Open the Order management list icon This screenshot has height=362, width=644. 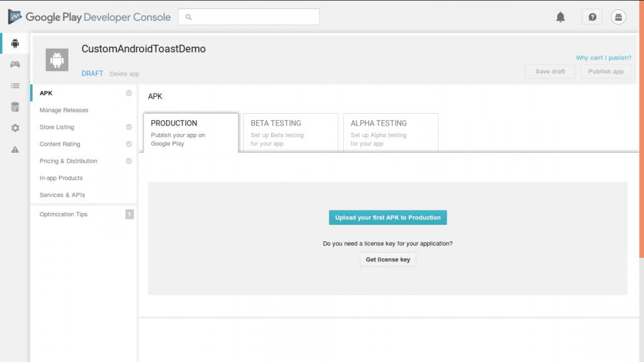[15, 85]
